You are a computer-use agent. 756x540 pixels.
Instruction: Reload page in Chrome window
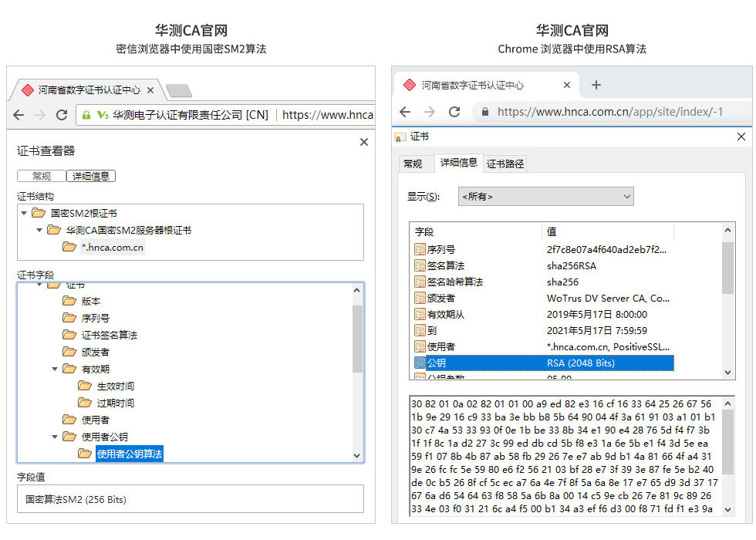tap(454, 112)
